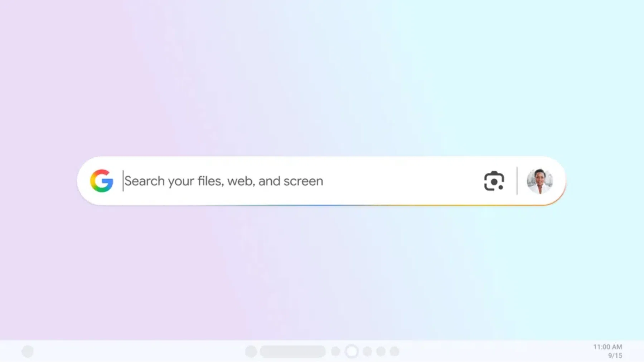Image resolution: width=644 pixels, height=362 pixels.
Task: Open the app icon immediately right of the ring icon
Action: point(367,352)
